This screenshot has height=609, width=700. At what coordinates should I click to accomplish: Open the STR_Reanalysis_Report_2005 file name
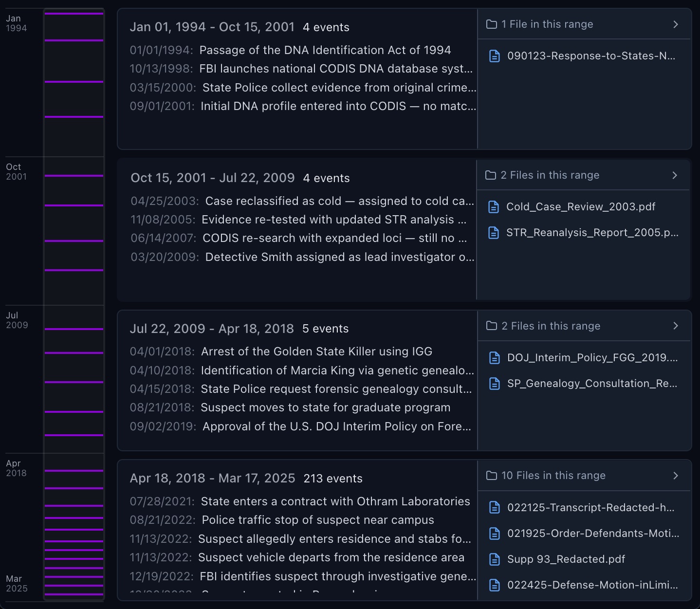tap(591, 233)
